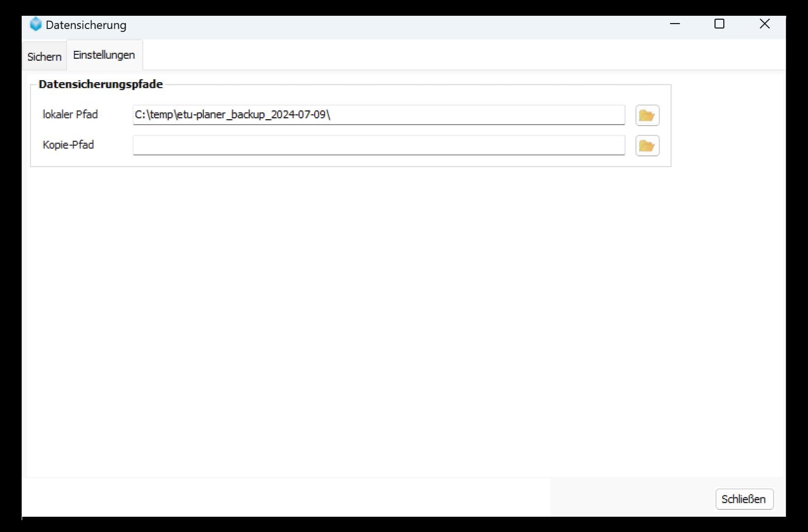The image size is (808, 532).
Task: Click the Datensicherung app icon in title bar
Action: click(35, 24)
